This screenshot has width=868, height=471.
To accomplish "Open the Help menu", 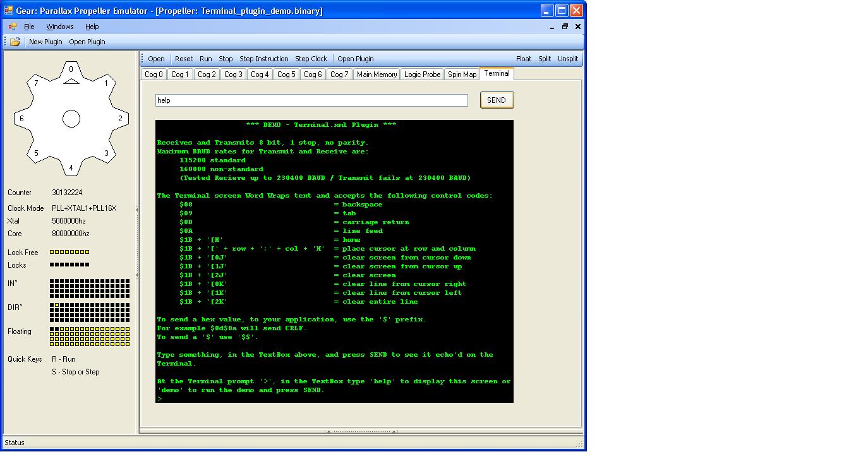I will coord(92,27).
